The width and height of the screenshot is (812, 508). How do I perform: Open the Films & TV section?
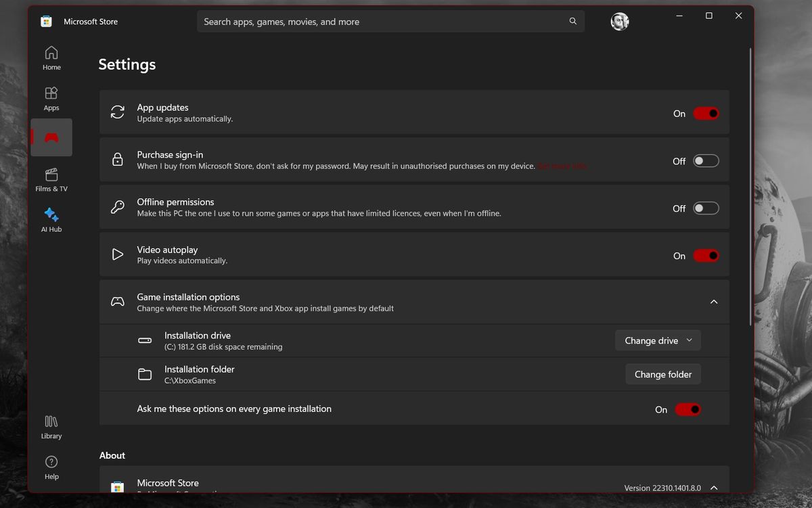[x=51, y=177]
